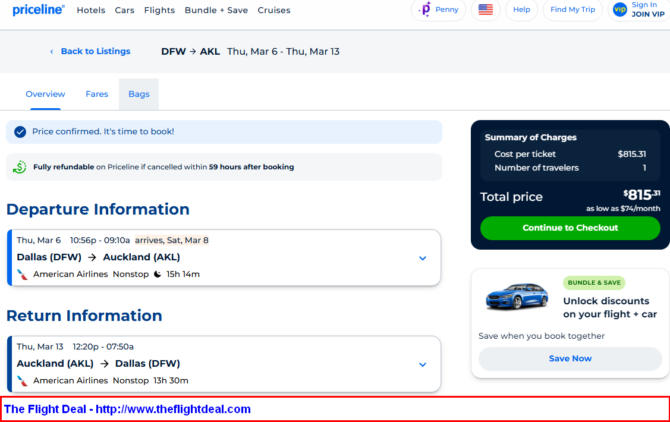
Task: Click the 'Number of travelers' row
Action: click(570, 168)
